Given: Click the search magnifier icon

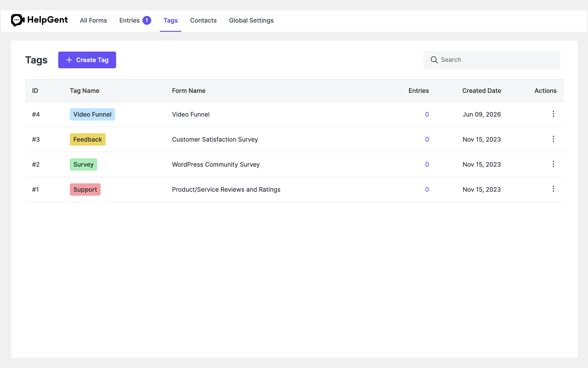Looking at the screenshot, I should [x=434, y=60].
